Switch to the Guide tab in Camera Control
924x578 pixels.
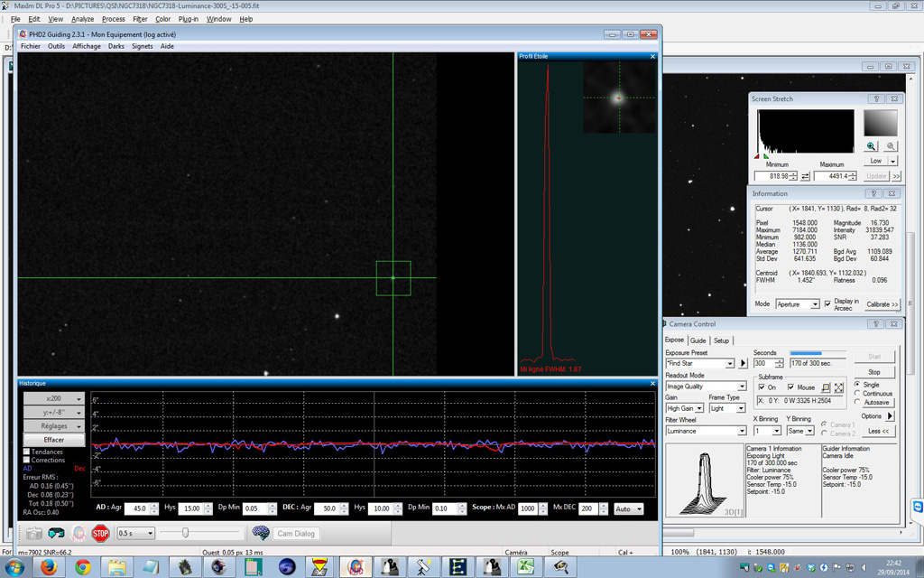(x=699, y=340)
